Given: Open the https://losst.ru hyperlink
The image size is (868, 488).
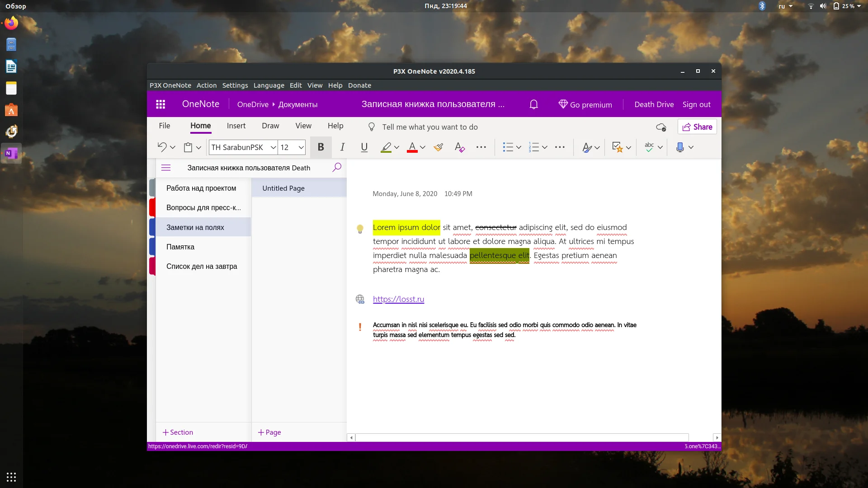Looking at the screenshot, I should [398, 299].
